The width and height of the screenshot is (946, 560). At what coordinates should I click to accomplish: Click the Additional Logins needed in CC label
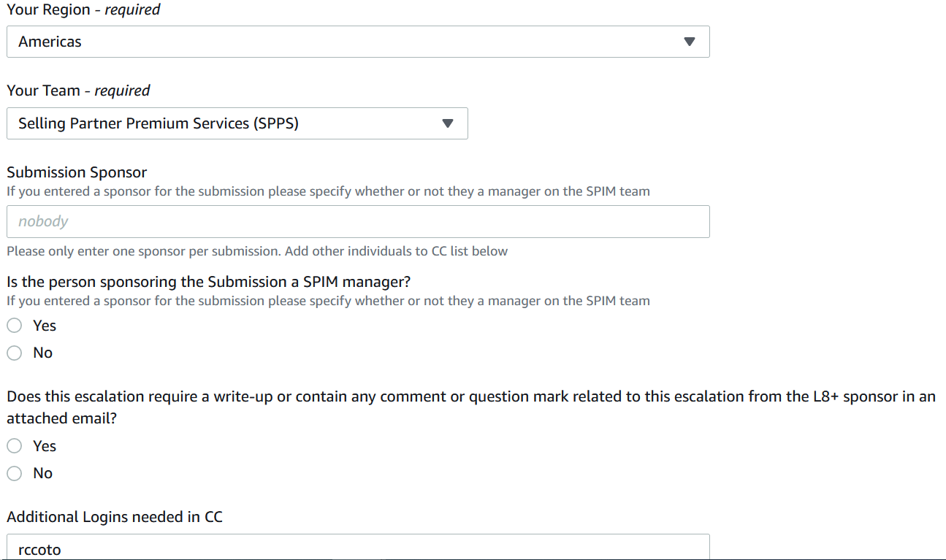click(115, 517)
